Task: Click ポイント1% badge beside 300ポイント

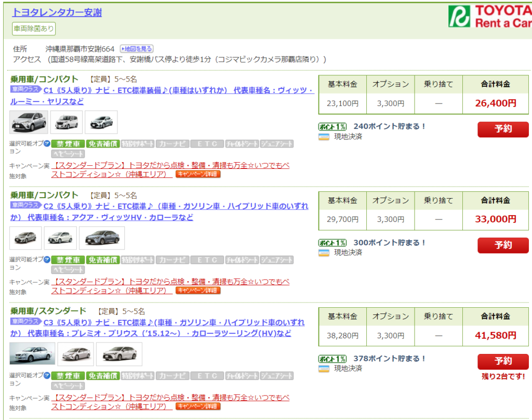Action: pos(332,243)
